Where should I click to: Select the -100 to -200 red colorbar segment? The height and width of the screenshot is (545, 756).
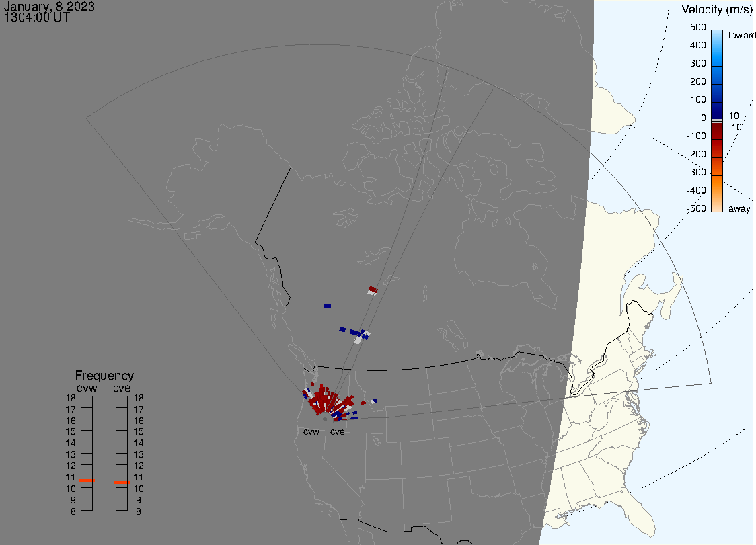(x=717, y=149)
